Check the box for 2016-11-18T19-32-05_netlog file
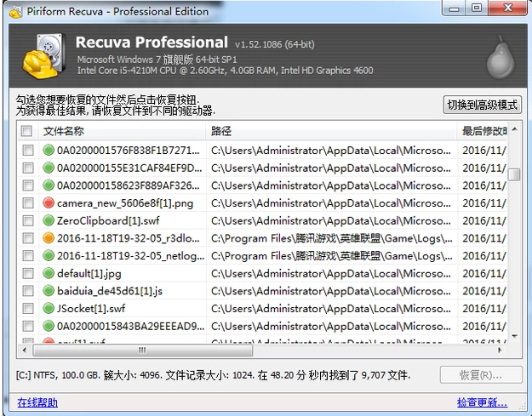This screenshot has width=532, height=416. coord(28,255)
